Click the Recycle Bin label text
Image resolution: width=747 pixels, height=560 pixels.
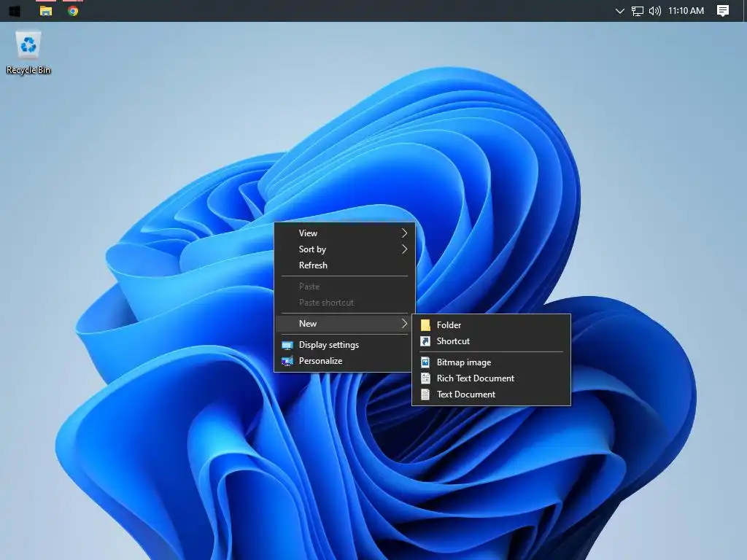28,70
